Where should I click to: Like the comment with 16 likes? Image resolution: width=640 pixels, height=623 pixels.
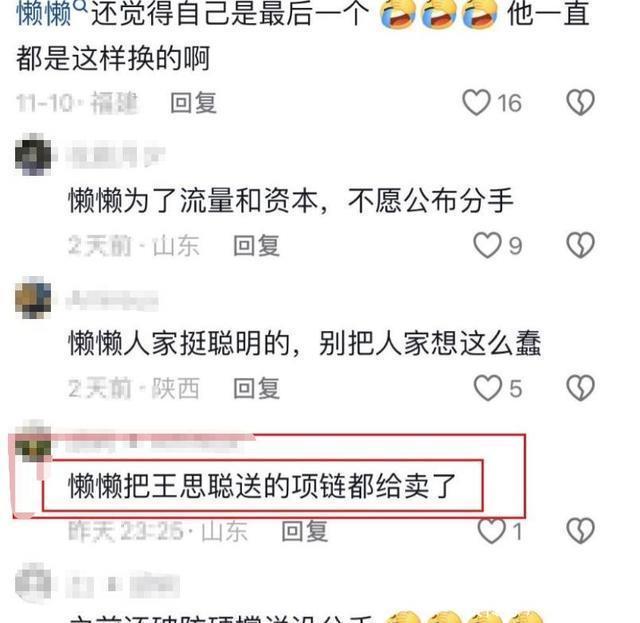coord(476,102)
